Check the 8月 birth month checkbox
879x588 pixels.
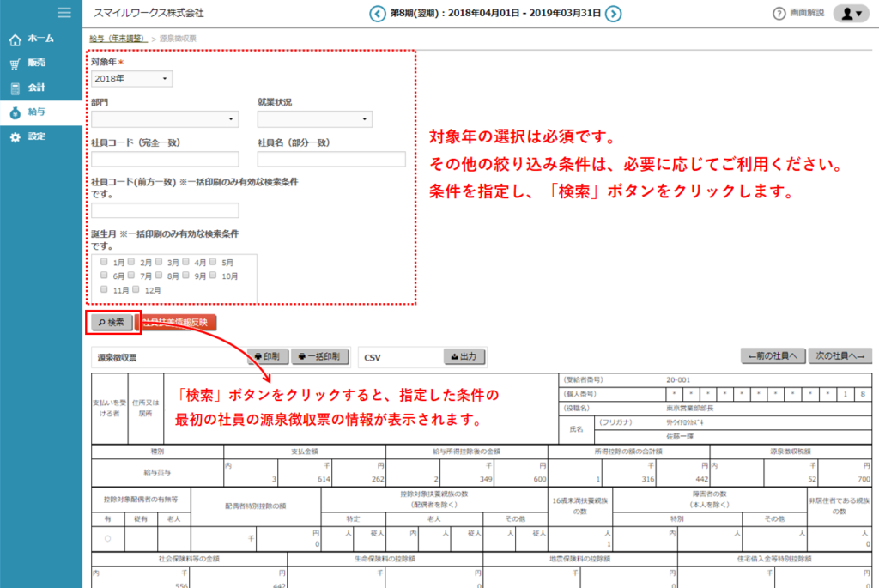(x=159, y=276)
